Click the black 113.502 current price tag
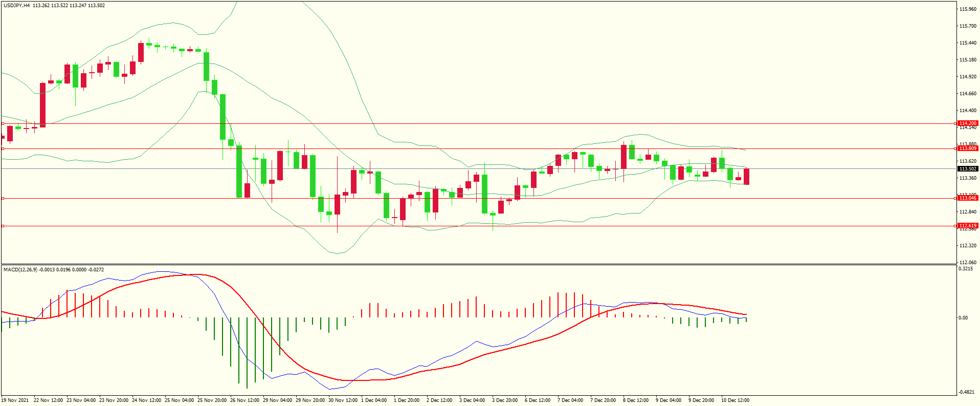The width and height of the screenshot is (980, 406). click(x=968, y=169)
